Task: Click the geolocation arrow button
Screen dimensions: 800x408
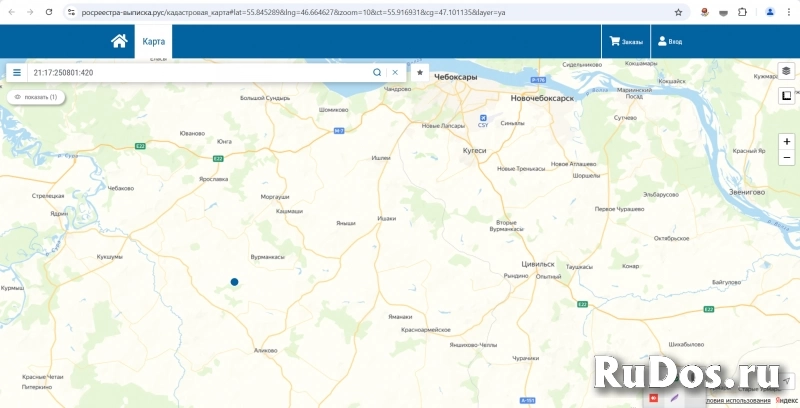Action: [x=787, y=381]
